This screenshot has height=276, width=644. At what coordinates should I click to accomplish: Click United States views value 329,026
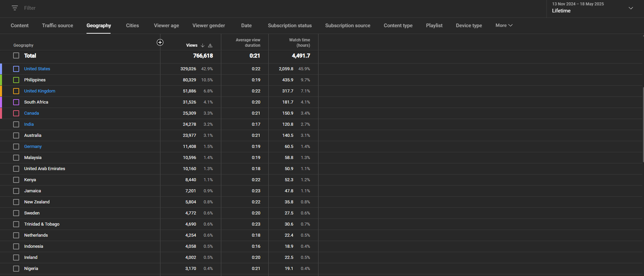click(x=188, y=69)
